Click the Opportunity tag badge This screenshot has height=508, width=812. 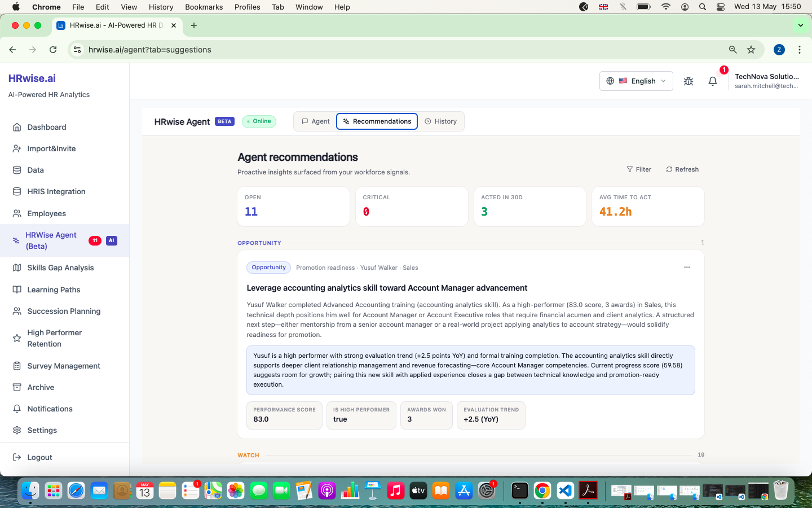click(x=269, y=268)
